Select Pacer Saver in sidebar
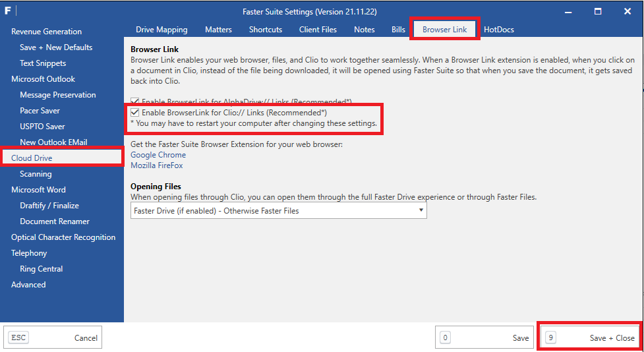 (x=40, y=111)
